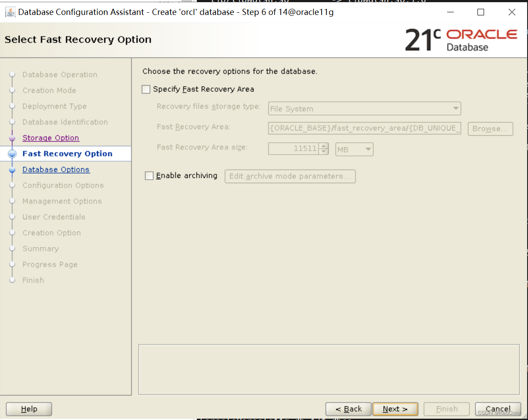Click the User Credentials step
The height and width of the screenshot is (420, 528).
click(54, 217)
